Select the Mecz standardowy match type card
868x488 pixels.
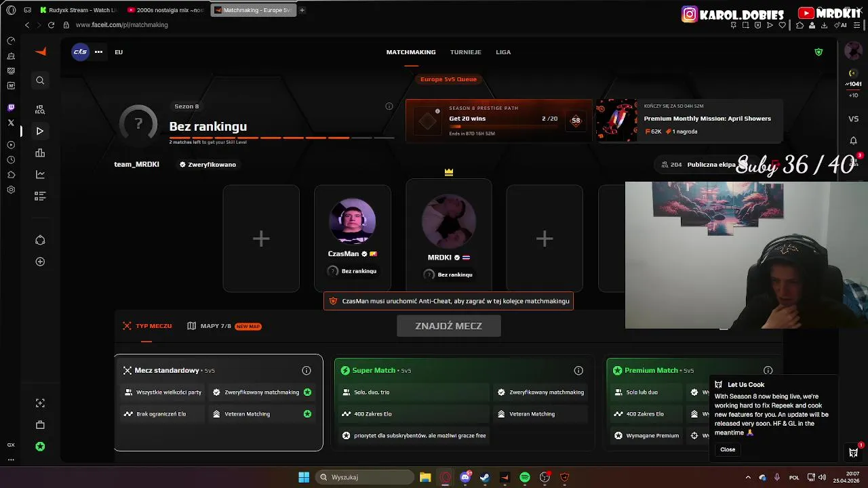tap(218, 403)
